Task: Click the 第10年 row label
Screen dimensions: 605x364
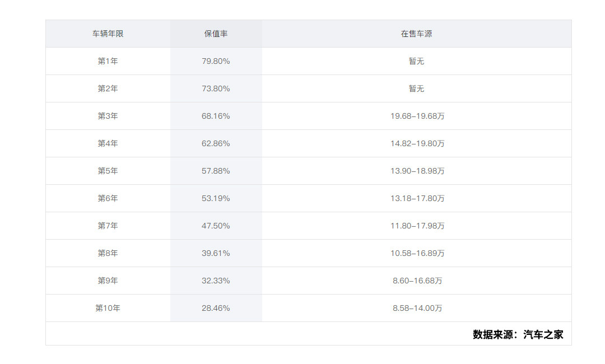Action: point(108,308)
